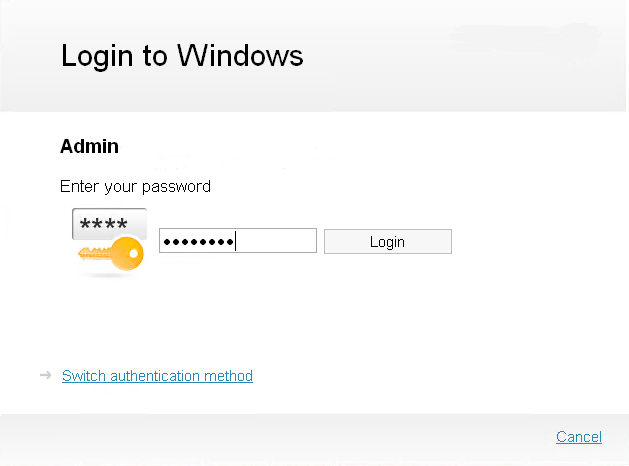Click the word password in the prompt
This screenshot has height=466, width=629.
click(179, 186)
